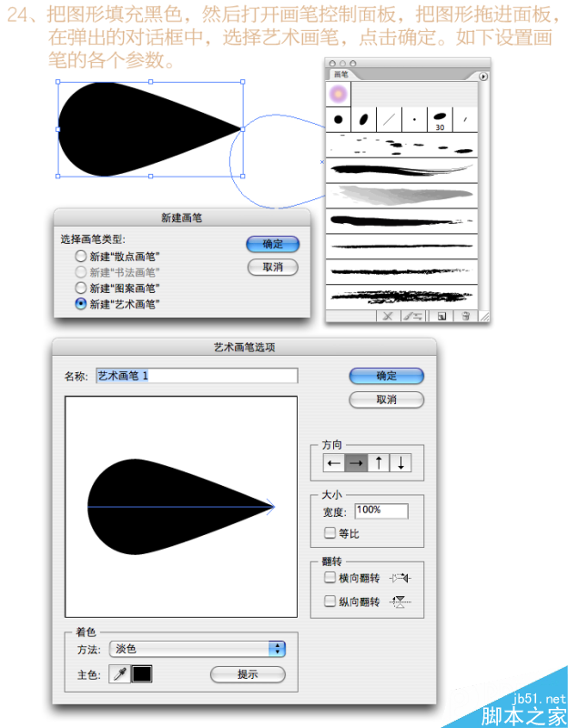Select the gray watercolor wash brush
Viewport: 568px width, 728px height.
click(x=401, y=196)
